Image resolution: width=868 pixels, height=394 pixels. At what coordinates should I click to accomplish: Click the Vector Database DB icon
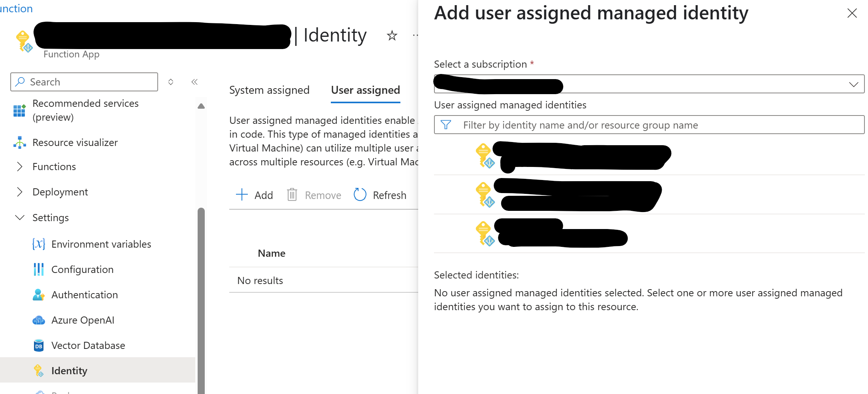click(x=38, y=345)
